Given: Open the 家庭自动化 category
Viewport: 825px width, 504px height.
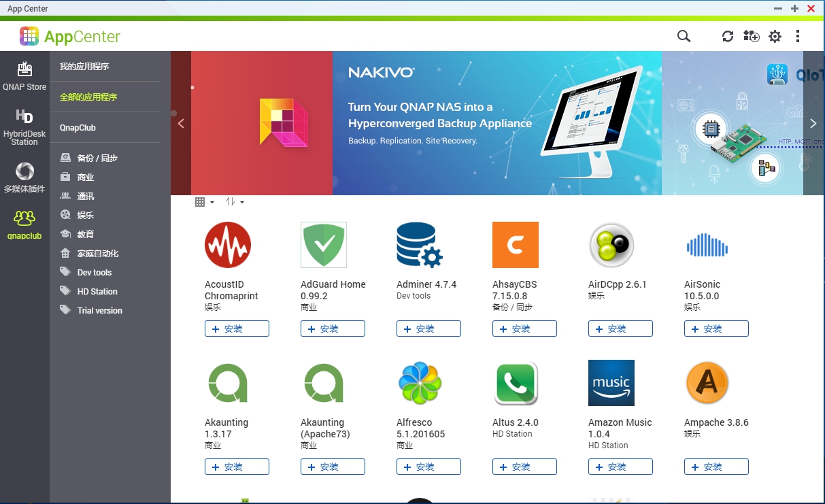Looking at the screenshot, I should pos(89,253).
